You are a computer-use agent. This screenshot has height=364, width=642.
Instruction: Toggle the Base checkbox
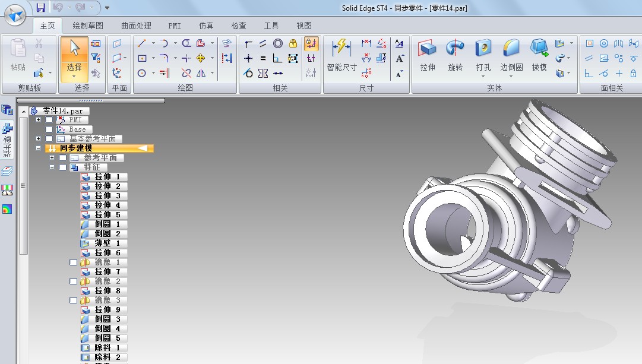[49, 129]
